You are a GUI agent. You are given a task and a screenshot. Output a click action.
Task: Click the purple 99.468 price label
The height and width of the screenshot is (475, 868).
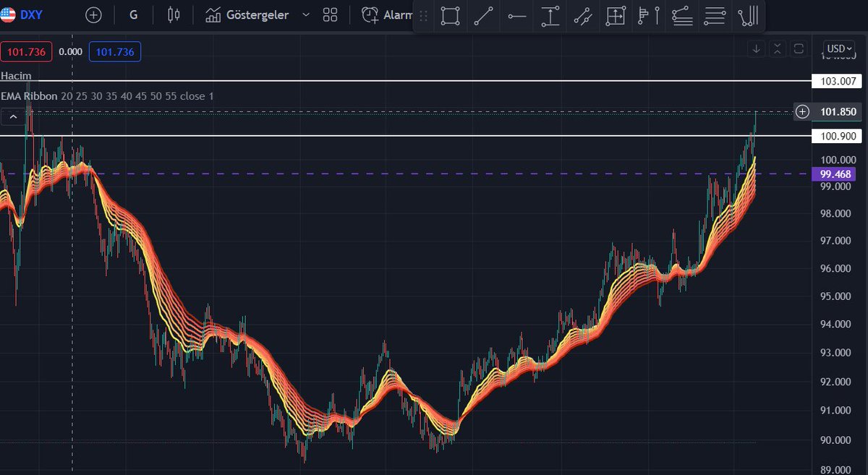tap(834, 174)
